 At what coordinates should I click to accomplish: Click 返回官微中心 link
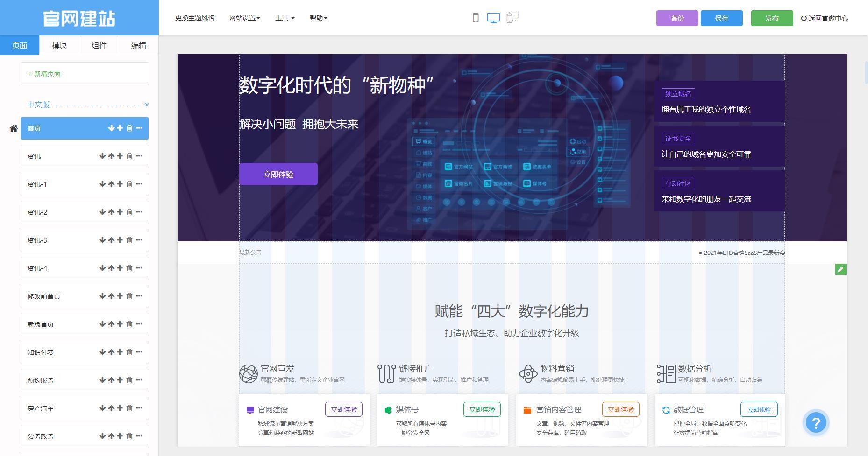825,18
